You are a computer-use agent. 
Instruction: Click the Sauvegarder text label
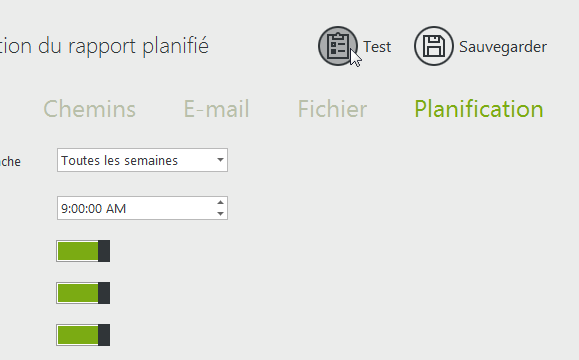coord(503,47)
